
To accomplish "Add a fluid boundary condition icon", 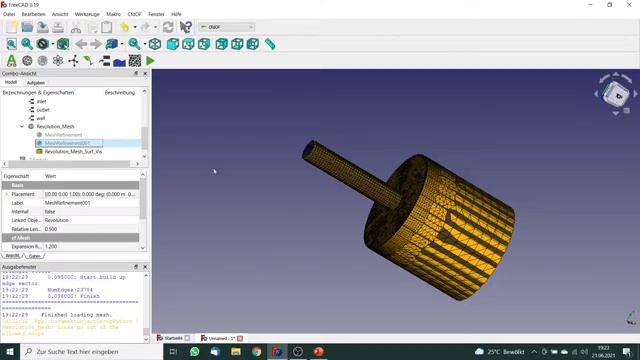I will pyautogui.click(x=104, y=61).
